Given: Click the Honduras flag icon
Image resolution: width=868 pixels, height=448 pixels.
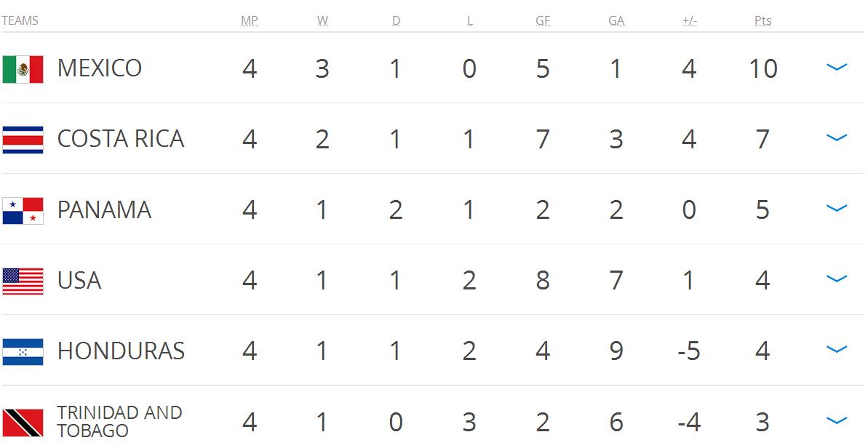Looking at the screenshot, I should 23,352.
